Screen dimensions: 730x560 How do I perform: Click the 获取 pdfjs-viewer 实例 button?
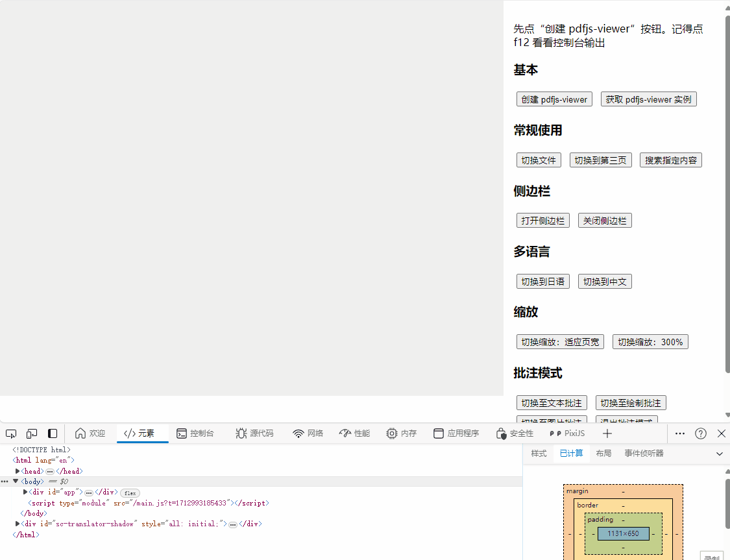(648, 99)
